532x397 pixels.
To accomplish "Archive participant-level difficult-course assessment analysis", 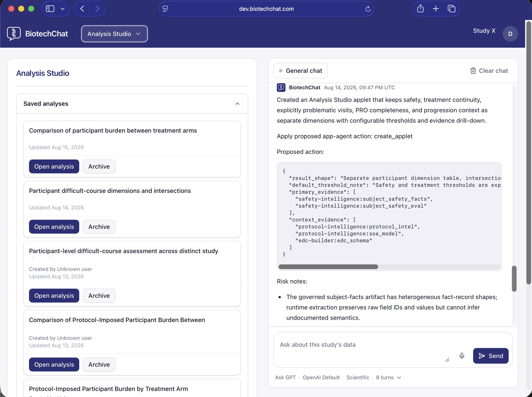I will point(99,296).
